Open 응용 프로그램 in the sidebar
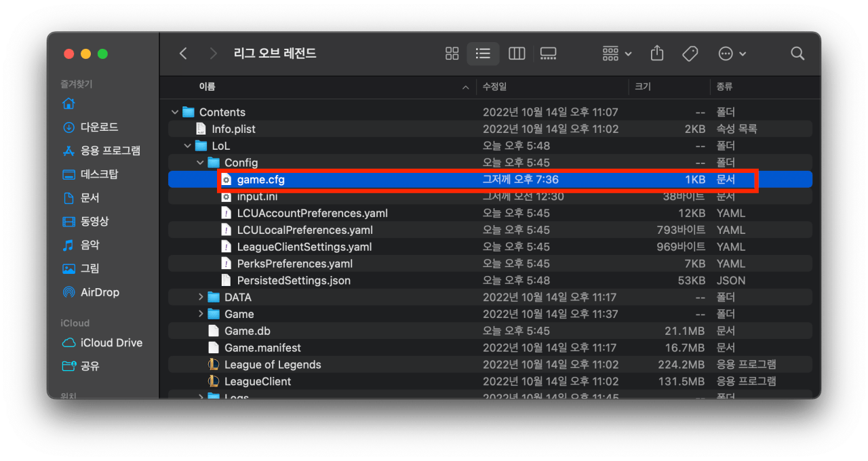This screenshot has height=461, width=868. [102, 151]
